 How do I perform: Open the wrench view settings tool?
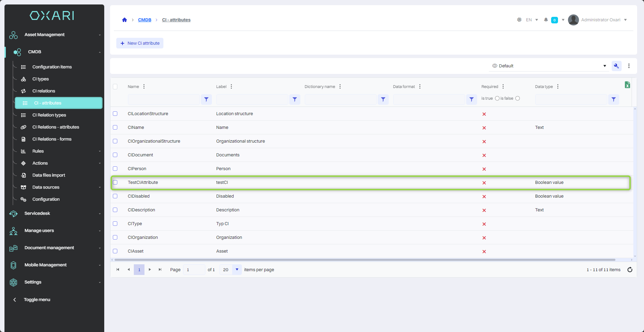[616, 66]
